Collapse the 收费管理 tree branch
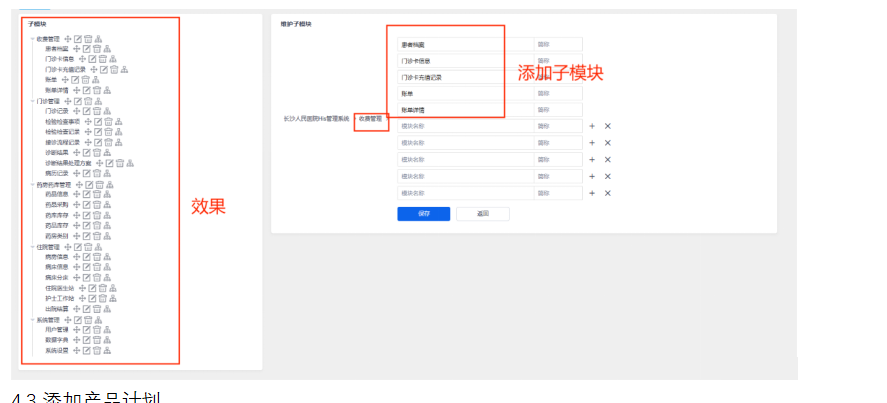 [x=32, y=39]
